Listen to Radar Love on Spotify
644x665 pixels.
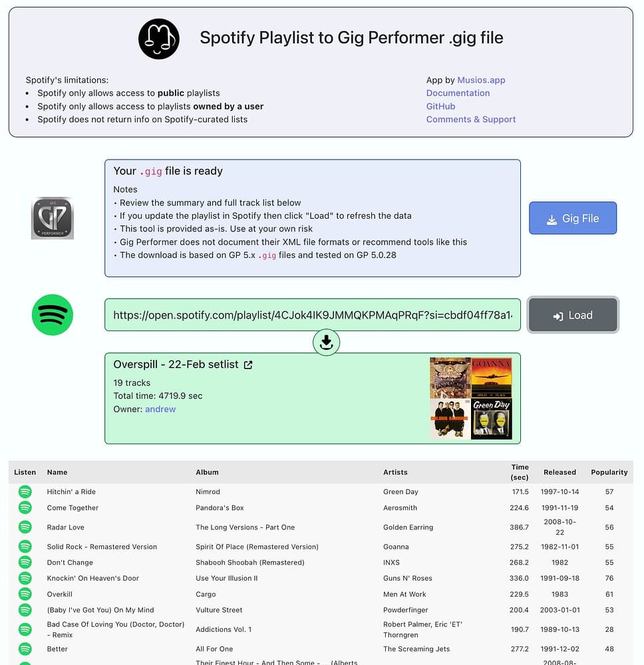click(25, 527)
